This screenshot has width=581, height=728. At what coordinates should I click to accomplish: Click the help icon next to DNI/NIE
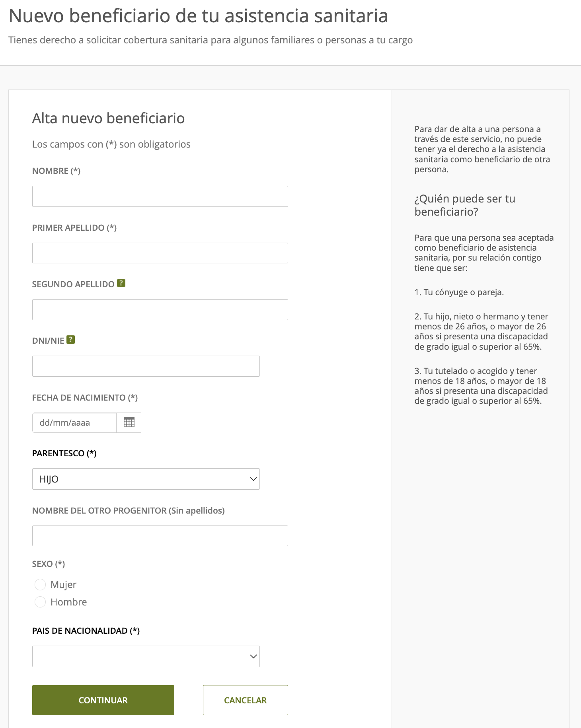pyautogui.click(x=71, y=339)
